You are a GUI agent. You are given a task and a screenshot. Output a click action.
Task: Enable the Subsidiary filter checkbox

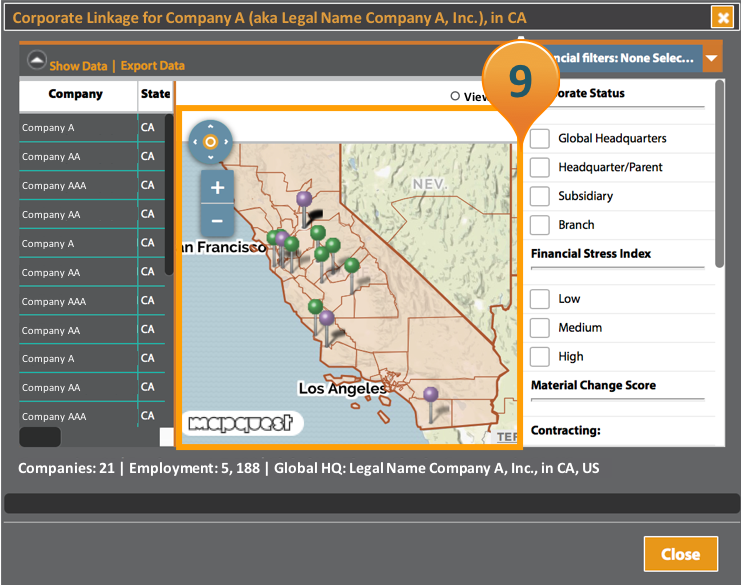[539, 196]
